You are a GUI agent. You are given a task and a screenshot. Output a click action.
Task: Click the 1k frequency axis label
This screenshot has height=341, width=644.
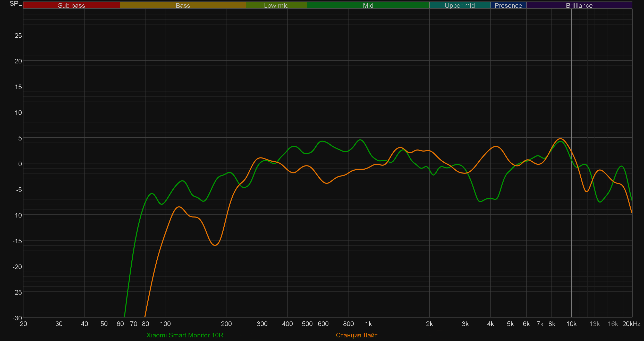[x=368, y=324]
